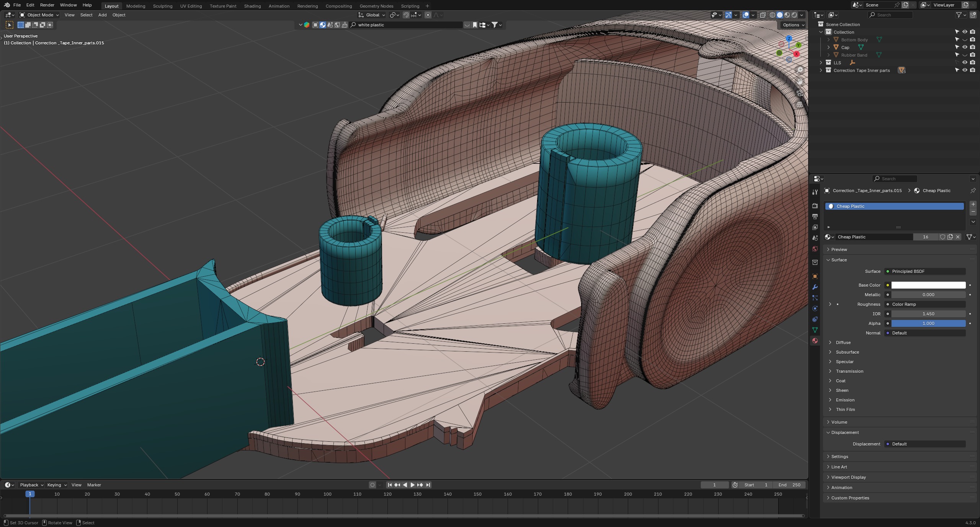Disable render for Rubber Band camera icon
This screenshot has height=527, width=980.
(x=972, y=55)
